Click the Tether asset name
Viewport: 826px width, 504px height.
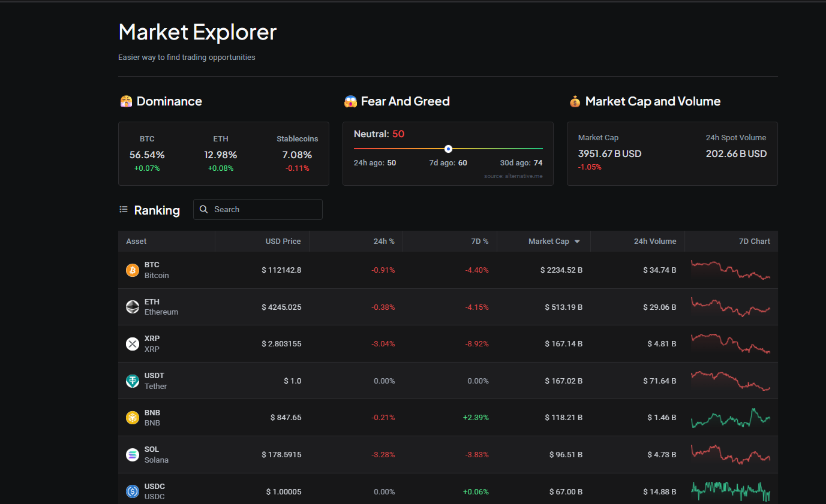(x=156, y=387)
